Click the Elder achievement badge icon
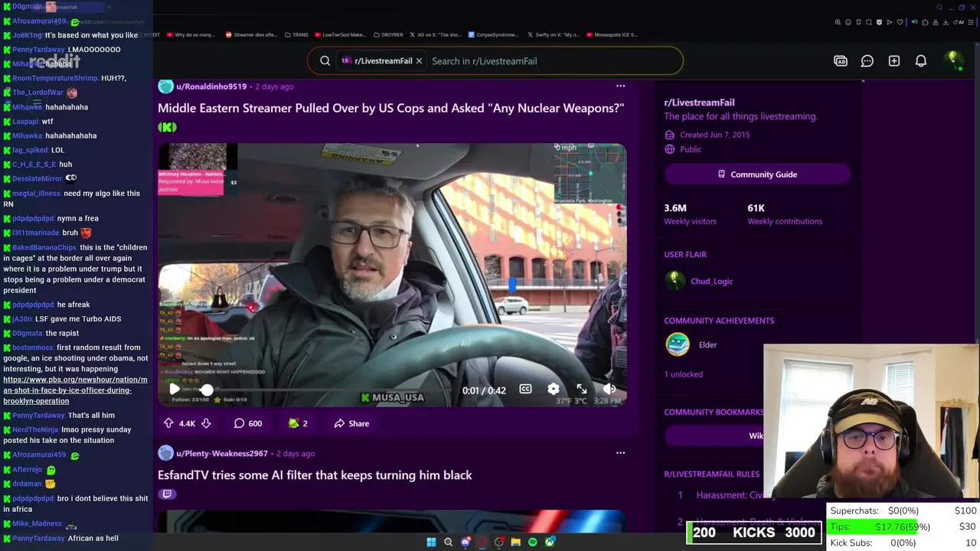The height and width of the screenshot is (551, 980). (678, 344)
